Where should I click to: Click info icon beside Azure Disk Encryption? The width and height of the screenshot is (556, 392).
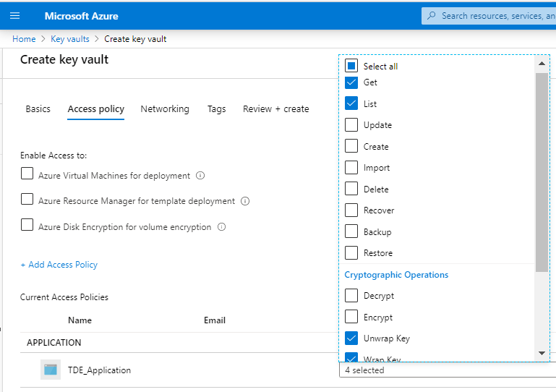[221, 226]
